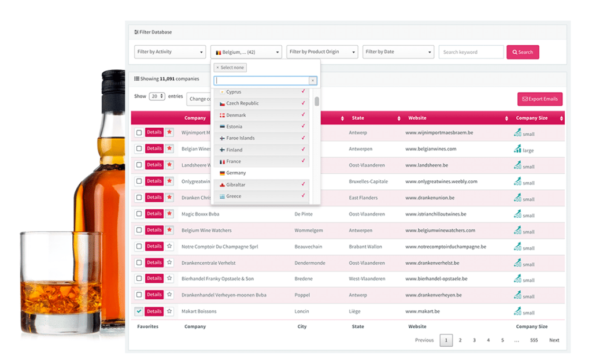Open the Filter by Activity dropdown
The height and width of the screenshot is (364, 592).
[x=170, y=52]
